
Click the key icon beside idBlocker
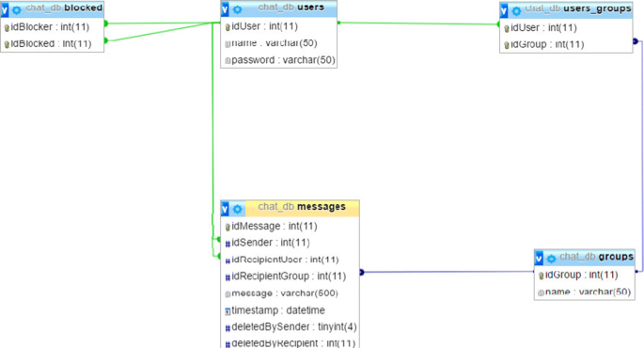tap(7, 28)
